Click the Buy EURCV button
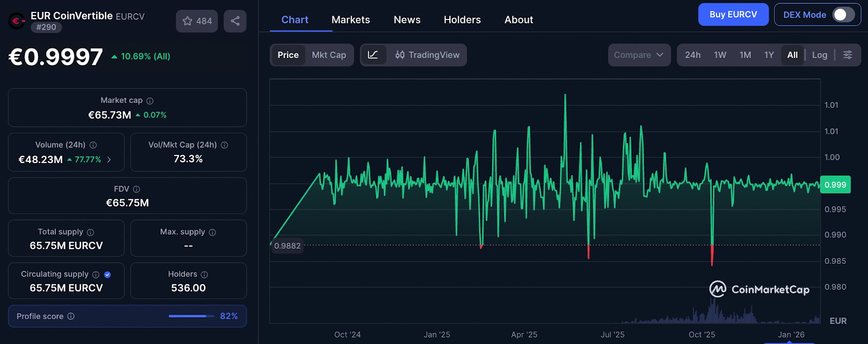868x344 pixels. click(x=733, y=15)
